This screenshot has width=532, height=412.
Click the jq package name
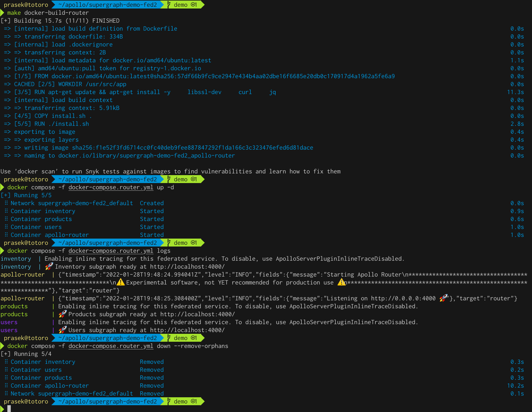click(x=273, y=92)
